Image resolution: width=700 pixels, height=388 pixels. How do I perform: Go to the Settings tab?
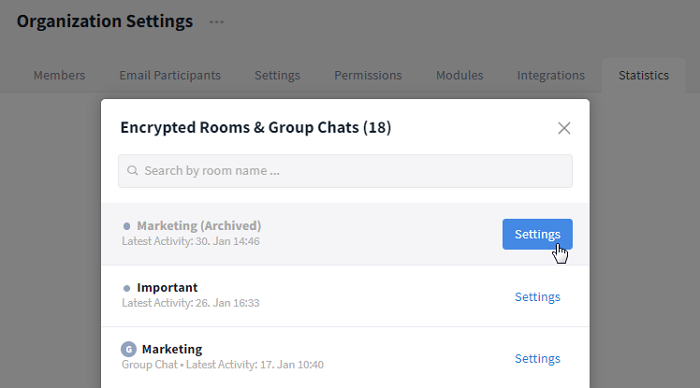tap(277, 75)
